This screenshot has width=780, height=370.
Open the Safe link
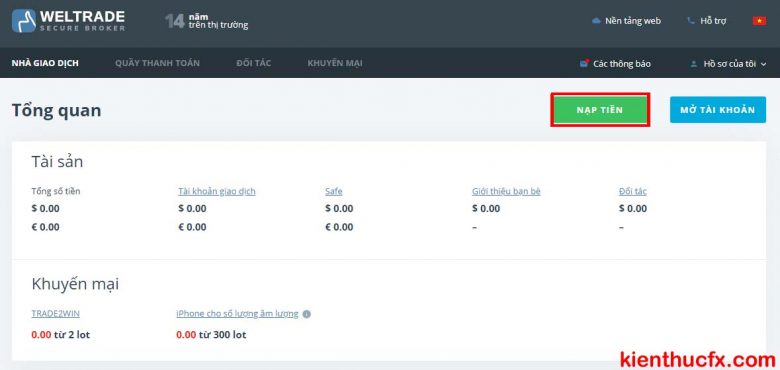[x=334, y=191]
